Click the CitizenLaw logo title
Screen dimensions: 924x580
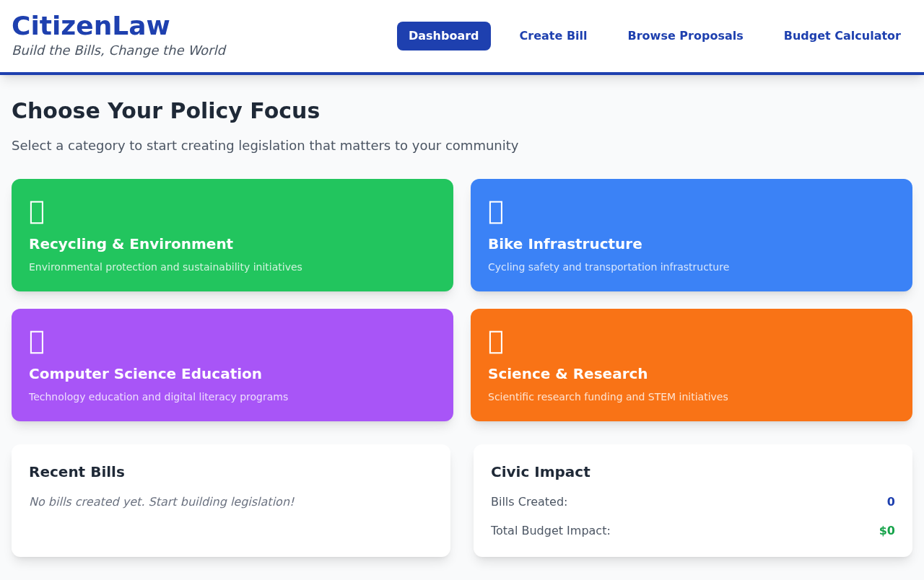(x=91, y=26)
